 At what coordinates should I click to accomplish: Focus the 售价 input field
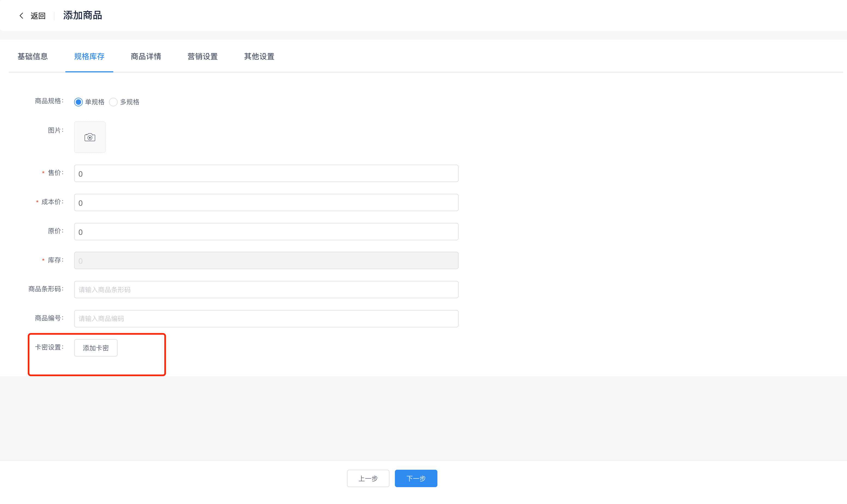pyautogui.click(x=266, y=174)
